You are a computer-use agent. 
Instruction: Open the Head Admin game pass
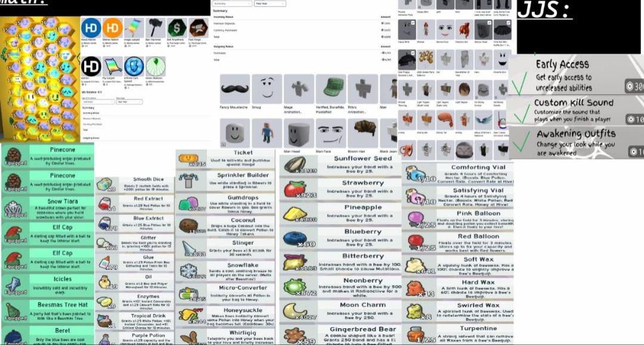click(x=91, y=28)
